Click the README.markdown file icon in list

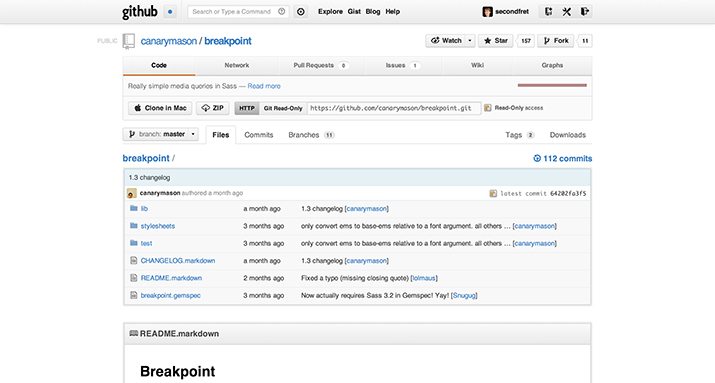click(x=134, y=278)
